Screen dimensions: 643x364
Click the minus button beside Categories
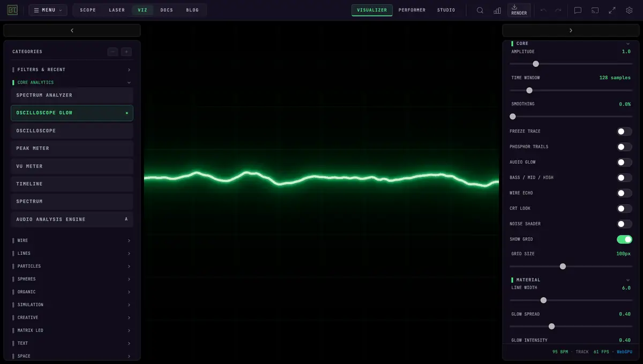113,52
